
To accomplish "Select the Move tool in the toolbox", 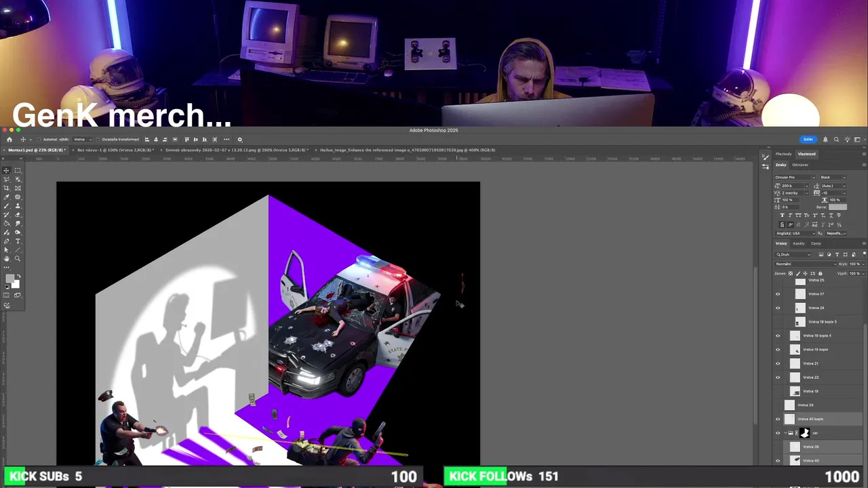I will [6, 171].
